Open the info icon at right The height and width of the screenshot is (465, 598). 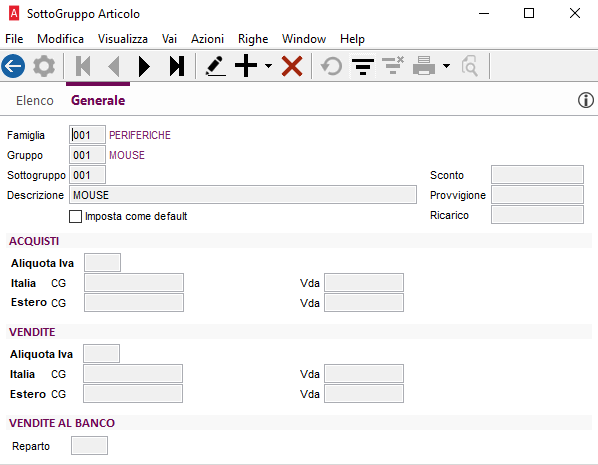pyautogui.click(x=585, y=100)
